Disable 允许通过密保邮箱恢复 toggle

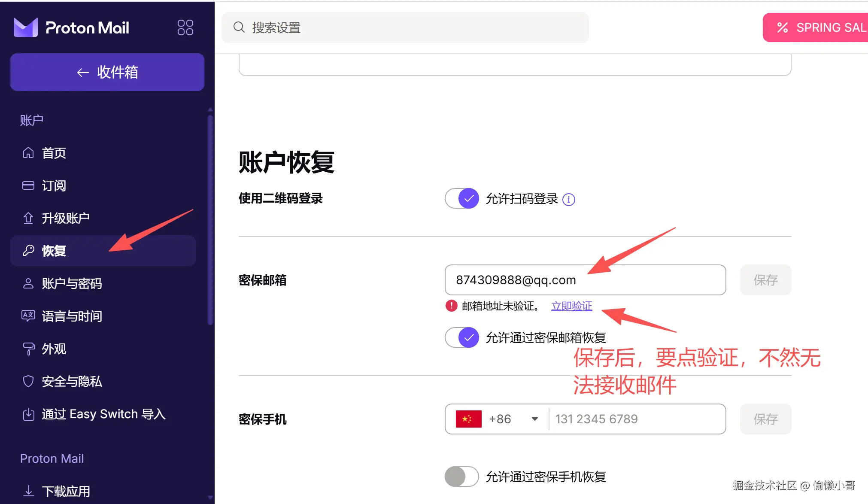point(462,338)
